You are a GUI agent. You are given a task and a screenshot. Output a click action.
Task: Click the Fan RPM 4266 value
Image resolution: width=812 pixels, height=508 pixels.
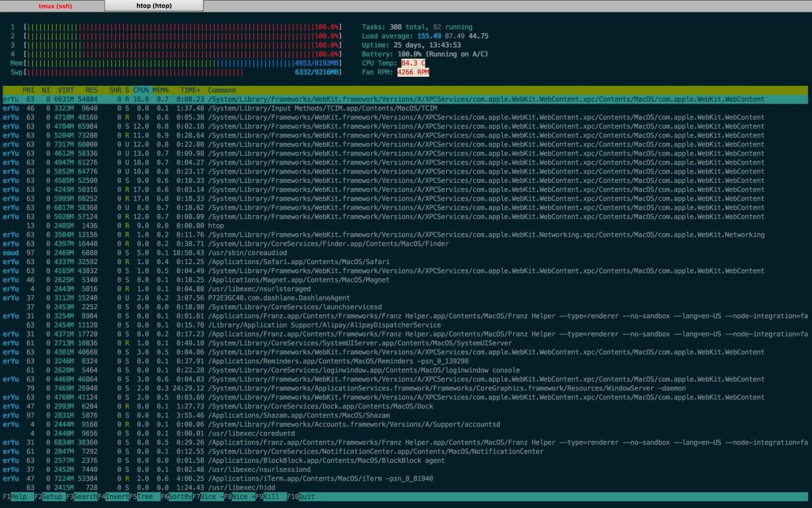point(413,72)
